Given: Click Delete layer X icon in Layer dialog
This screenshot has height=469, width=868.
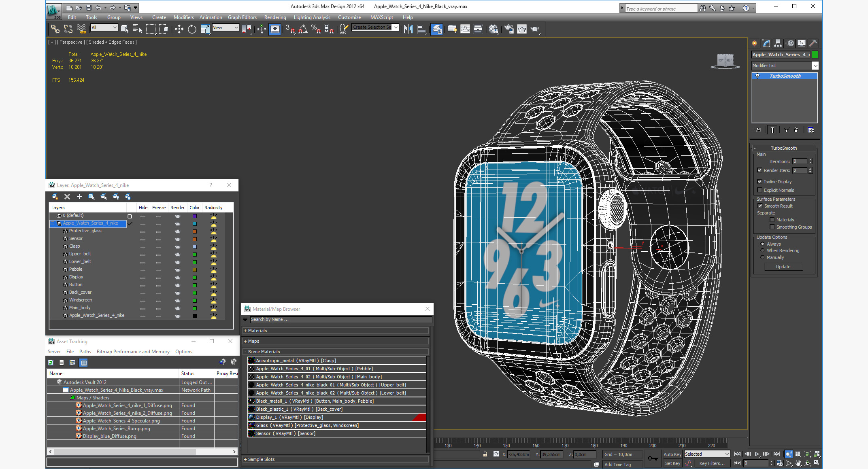Looking at the screenshot, I should click(67, 197).
